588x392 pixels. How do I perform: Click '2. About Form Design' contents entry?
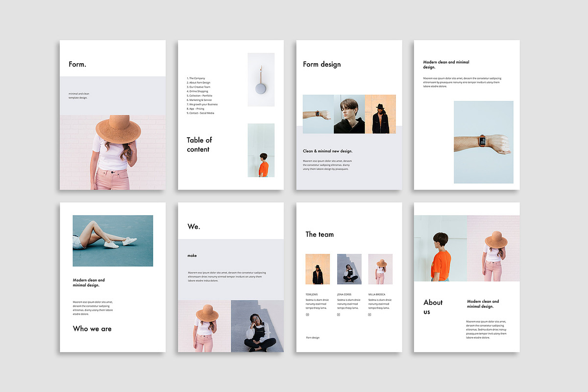click(x=198, y=83)
